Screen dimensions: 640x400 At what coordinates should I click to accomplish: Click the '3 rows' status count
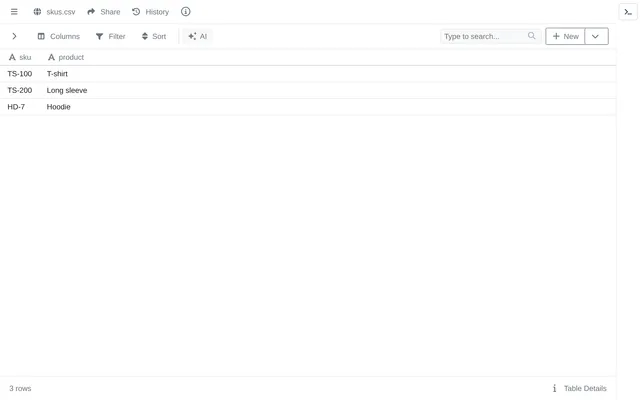20,388
